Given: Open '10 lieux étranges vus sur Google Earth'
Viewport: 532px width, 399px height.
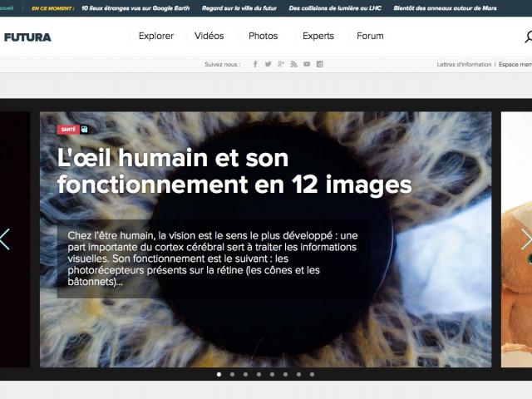Looking at the screenshot, I should coord(135,8).
